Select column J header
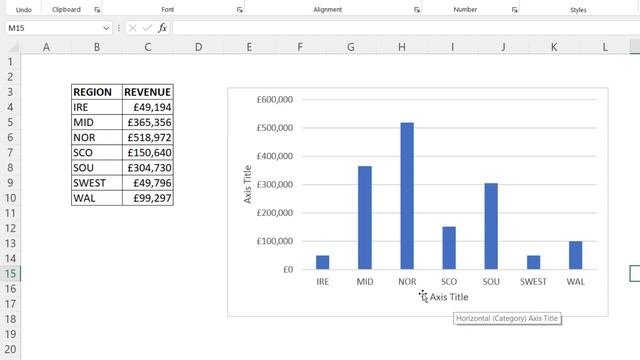 coord(503,47)
